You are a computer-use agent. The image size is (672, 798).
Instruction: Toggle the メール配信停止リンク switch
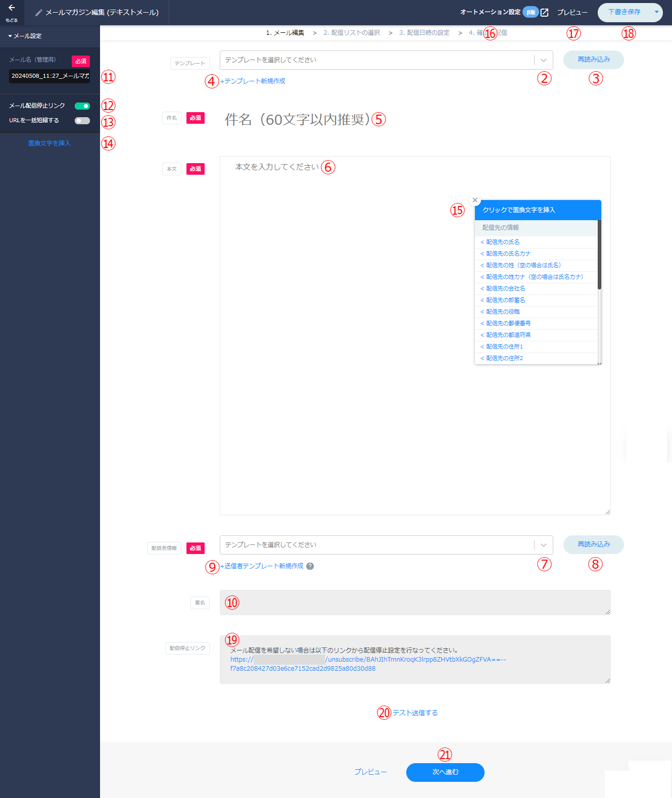pos(82,106)
